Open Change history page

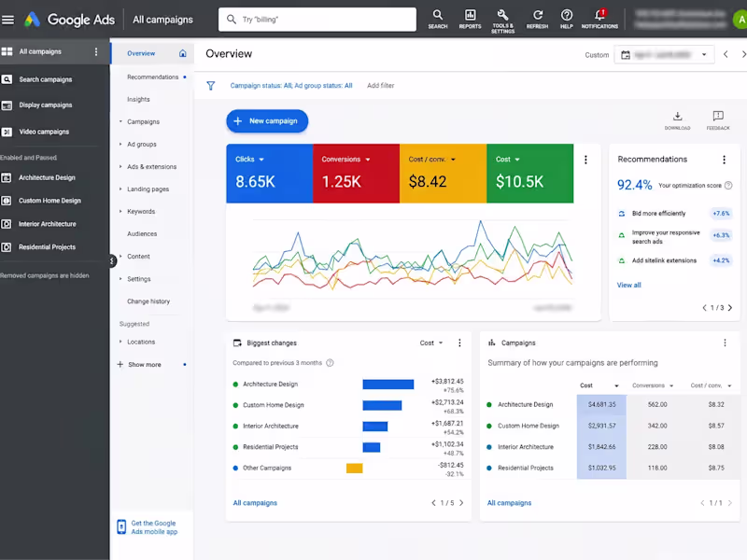[148, 301]
